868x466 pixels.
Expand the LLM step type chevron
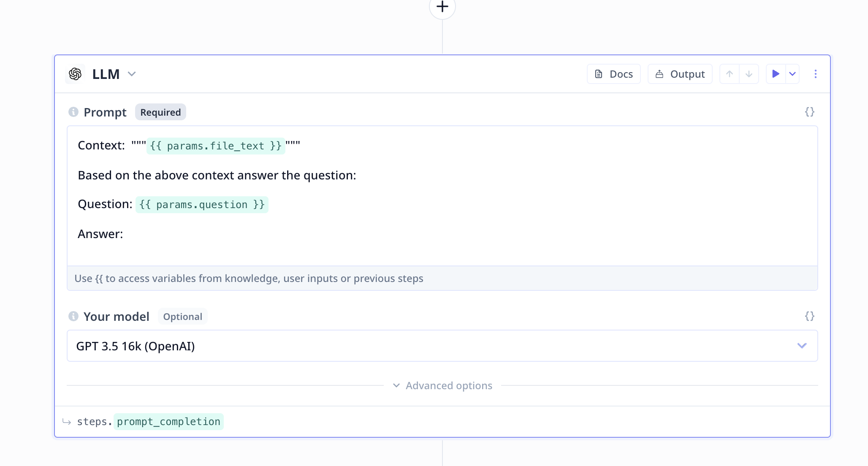pyautogui.click(x=132, y=74)
